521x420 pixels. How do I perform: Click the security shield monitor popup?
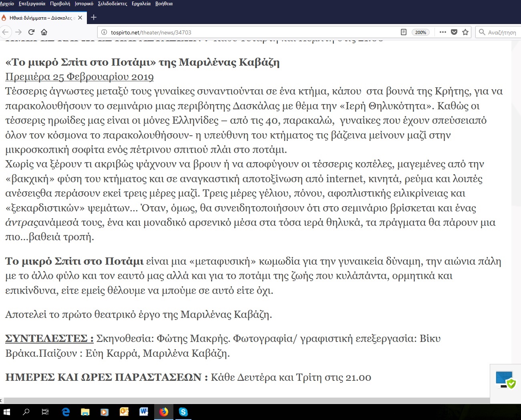(505, 380)
